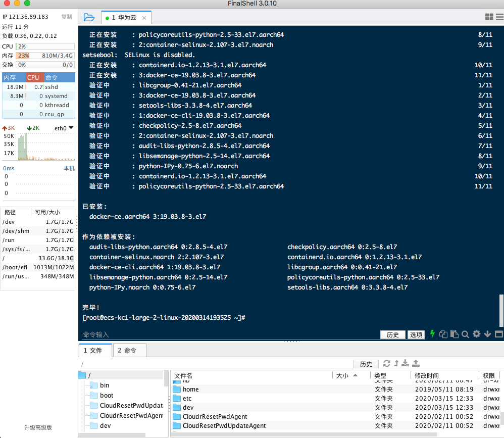Screen dimensions: 504x438
Task: Click the 本机 ping link
Action: point(69,168)
